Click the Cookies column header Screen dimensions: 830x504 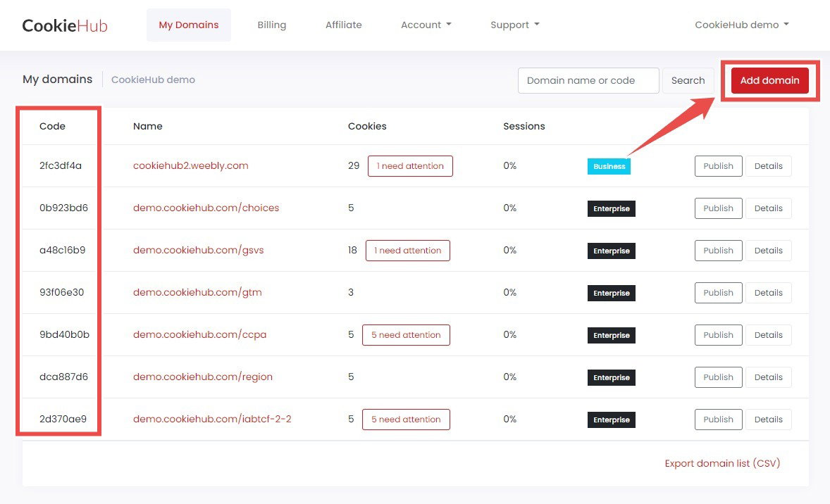pyautogui.click(x=367, y=126)
